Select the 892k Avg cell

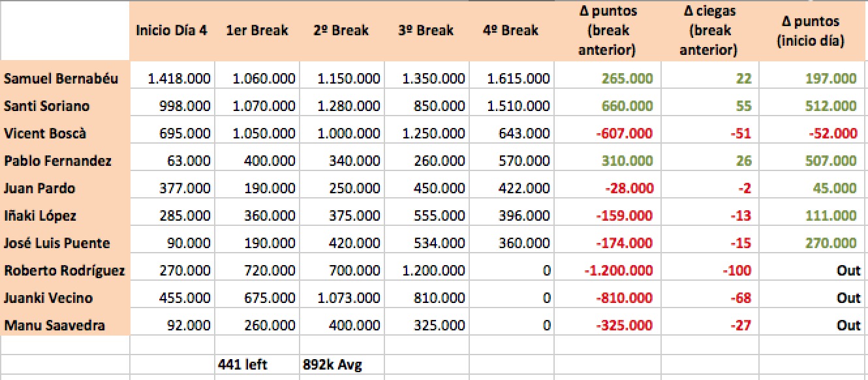click(x=341, y=364)
